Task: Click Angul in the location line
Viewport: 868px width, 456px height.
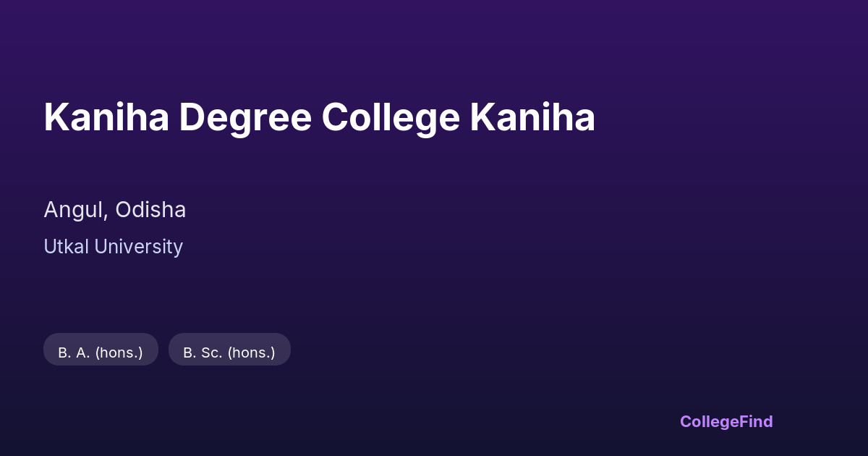Action: 75,210
